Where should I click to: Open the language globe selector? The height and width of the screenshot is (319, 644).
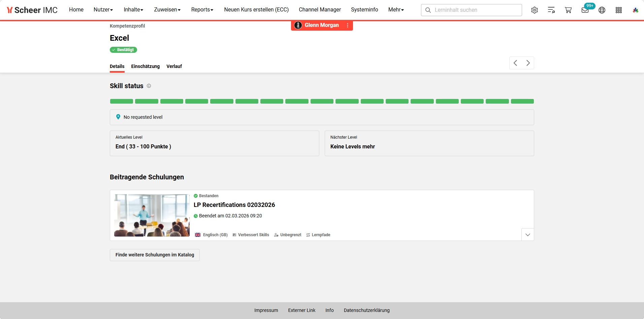point(602,10)
